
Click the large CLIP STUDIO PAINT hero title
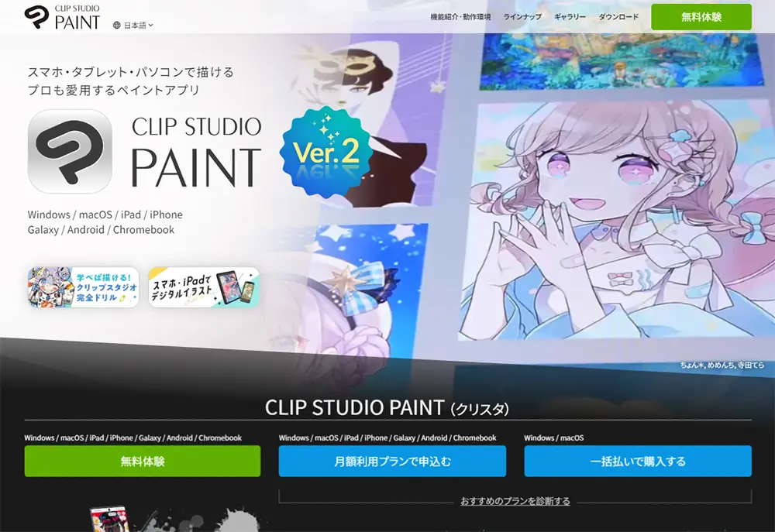[196, 152]
